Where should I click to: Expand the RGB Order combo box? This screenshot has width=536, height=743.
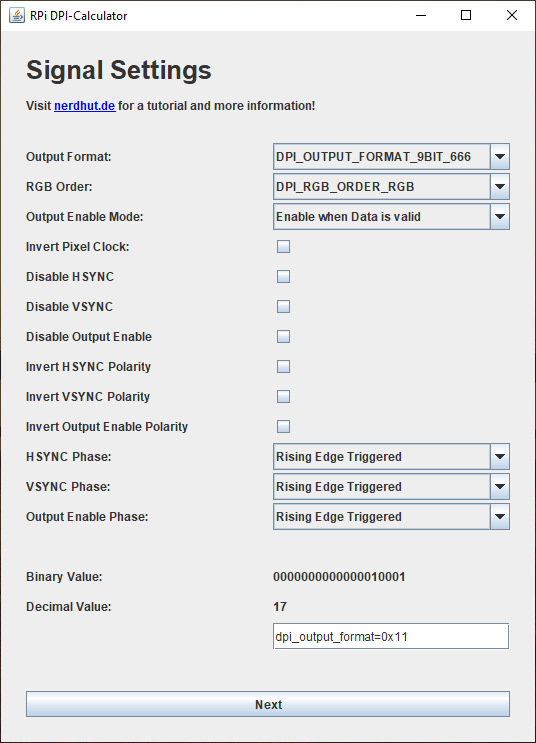click(391, 187)
